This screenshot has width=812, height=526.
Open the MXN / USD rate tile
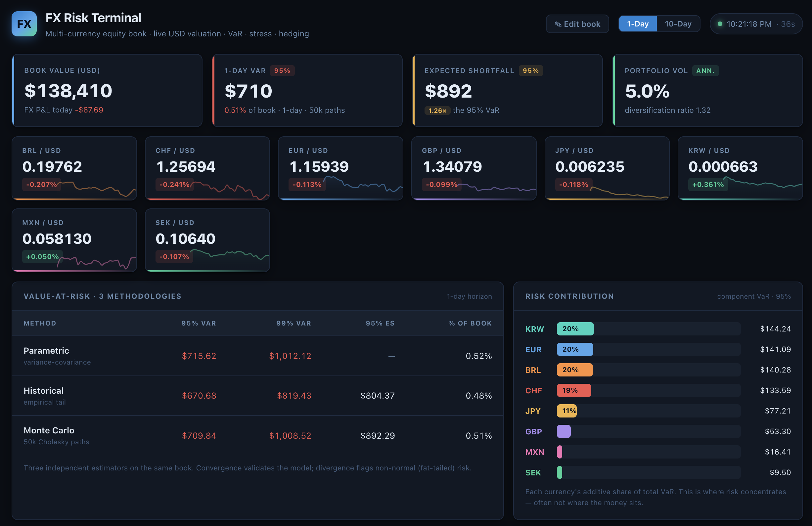[74, 240]
